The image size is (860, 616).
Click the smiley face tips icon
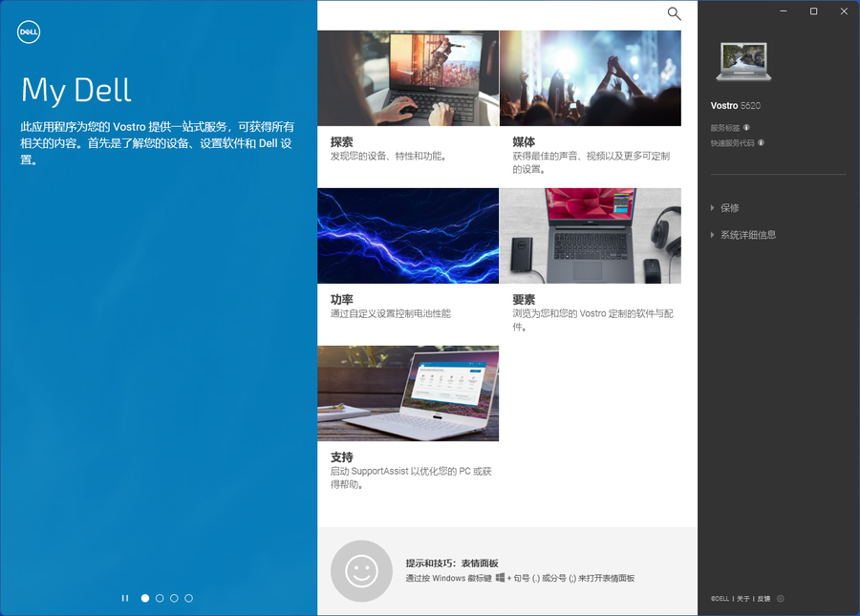pyautogui.click(x=361, y=571)
